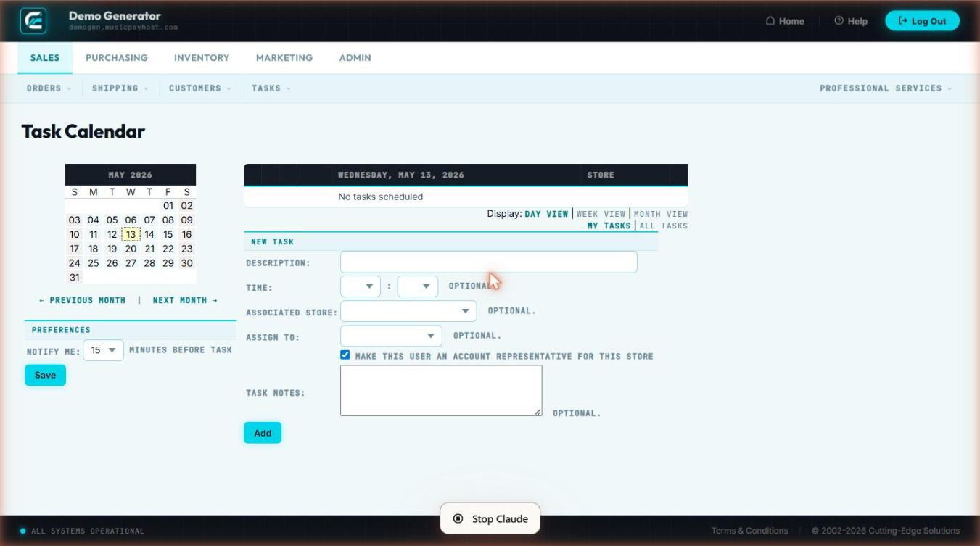Click the Add task button
The image size is (980, 546).
click(x=263, y=433)
